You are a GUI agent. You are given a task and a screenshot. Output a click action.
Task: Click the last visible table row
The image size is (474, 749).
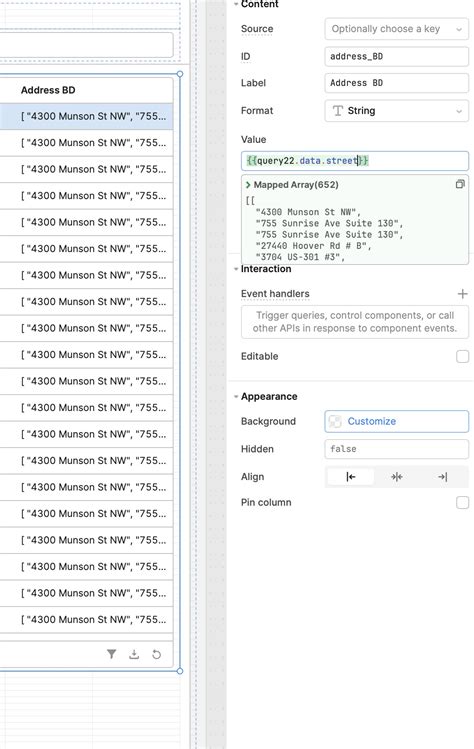86,620
